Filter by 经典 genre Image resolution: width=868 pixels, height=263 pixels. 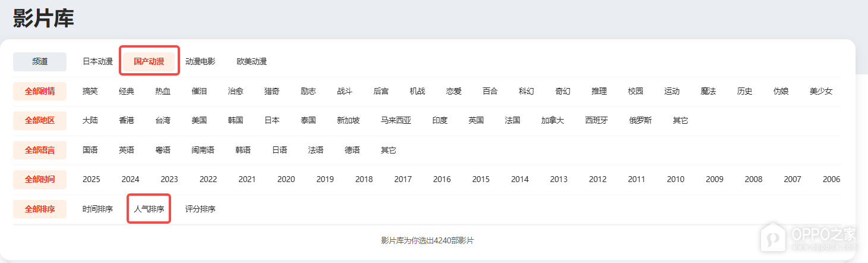click(127, 91)
